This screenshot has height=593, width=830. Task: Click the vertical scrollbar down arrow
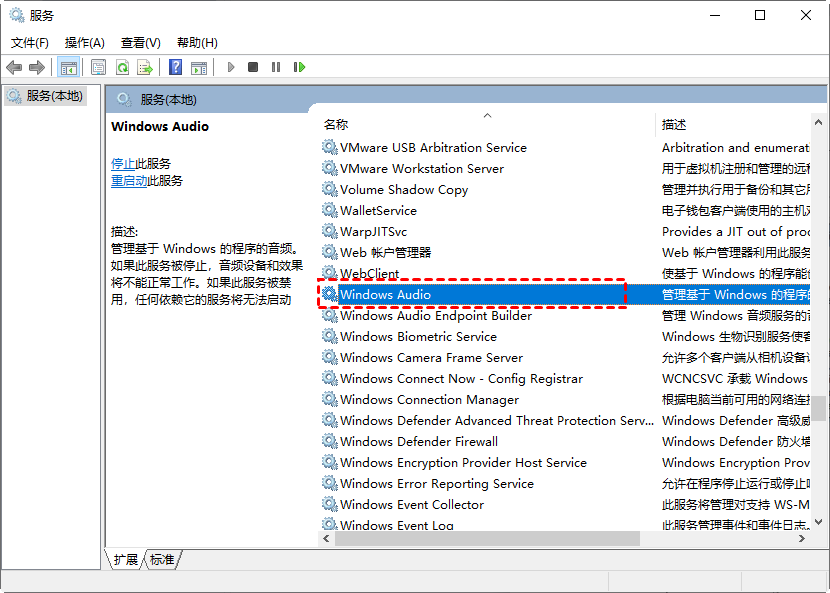818,522
